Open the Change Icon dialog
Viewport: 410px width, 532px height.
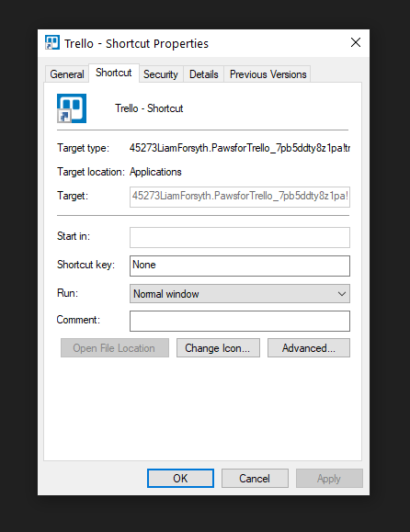[218, 347]
